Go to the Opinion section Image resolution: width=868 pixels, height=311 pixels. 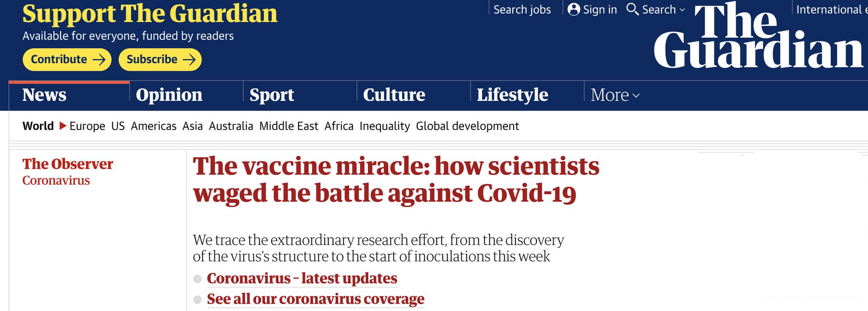169,95
